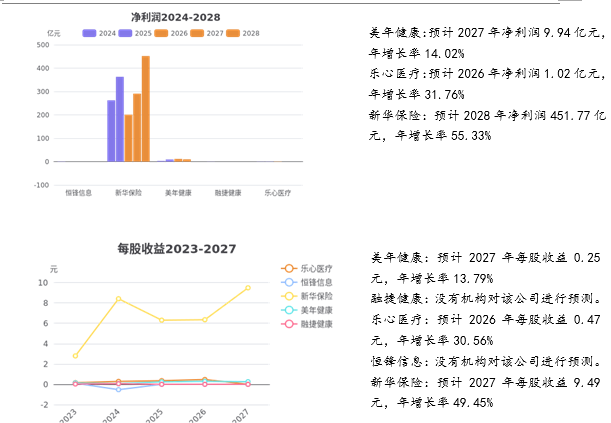Toggle 融捷健康 line legend entry

point(307,324)
